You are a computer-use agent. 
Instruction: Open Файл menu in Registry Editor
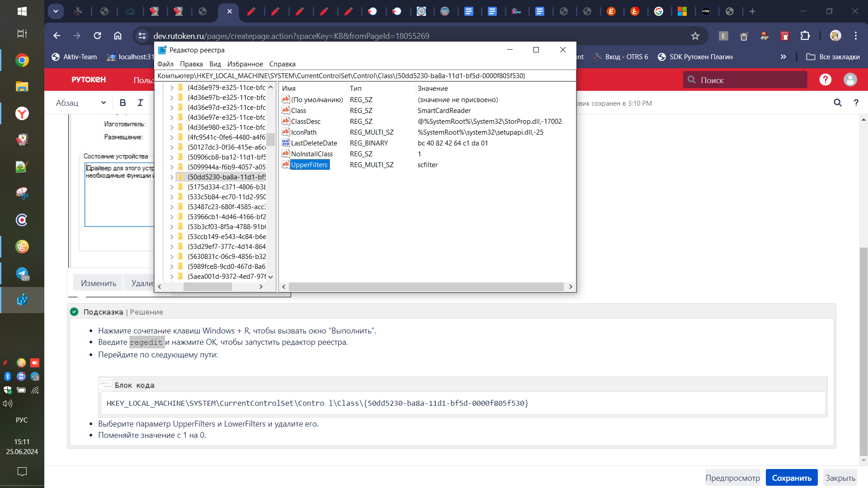coord(165,64)
